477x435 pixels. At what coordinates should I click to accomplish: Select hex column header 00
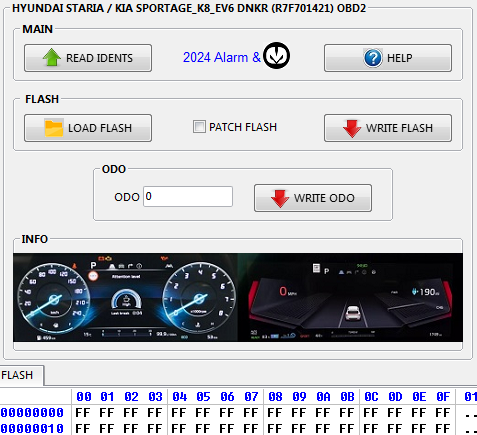click(x=84, y=397)
